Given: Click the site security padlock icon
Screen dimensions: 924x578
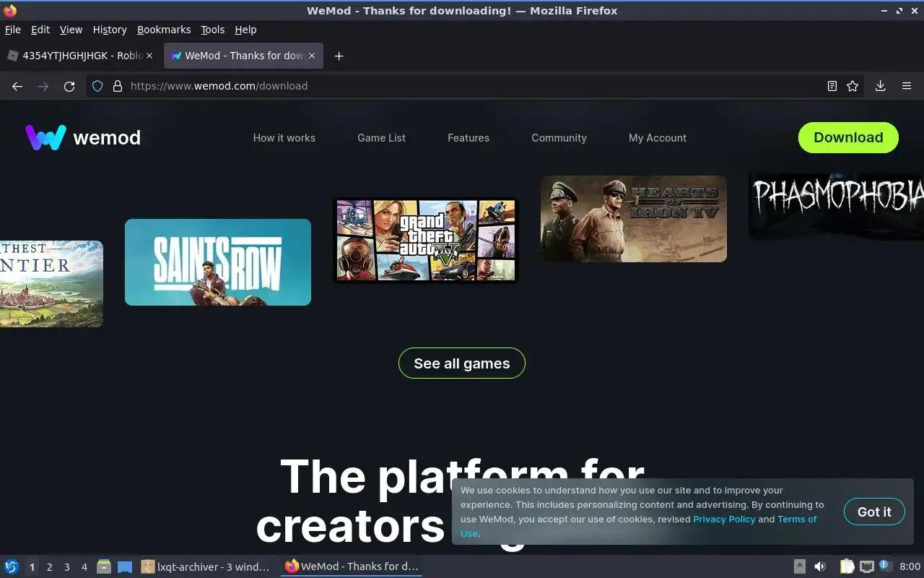Looking at the screenshot, I should coord(118,86).
